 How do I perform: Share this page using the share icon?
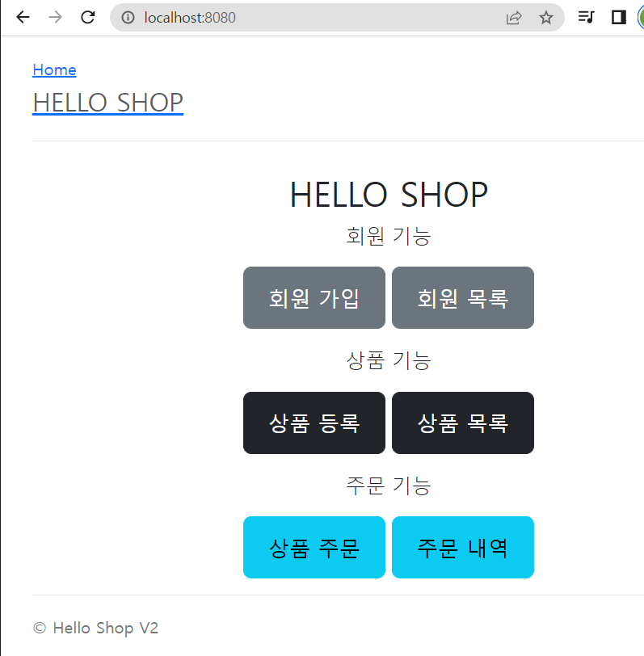click(x=514, y=18)
